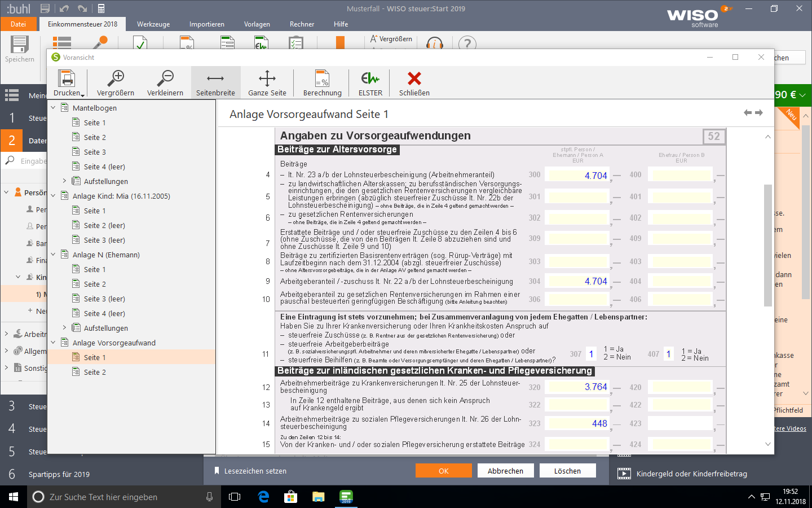Click the Vergrößern text-size button in ribbon
This screenshot has width=812, height=508.
pyautogui.click(x=391, y=39)
